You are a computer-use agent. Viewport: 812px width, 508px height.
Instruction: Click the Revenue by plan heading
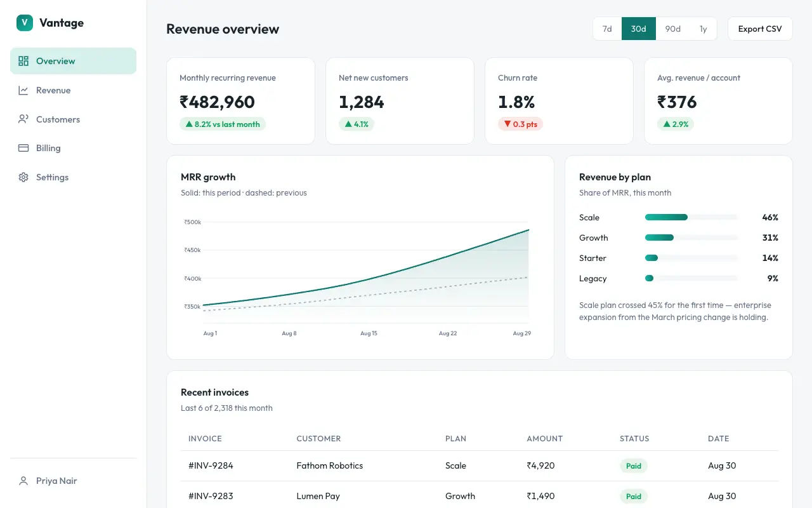pos(615,177)
